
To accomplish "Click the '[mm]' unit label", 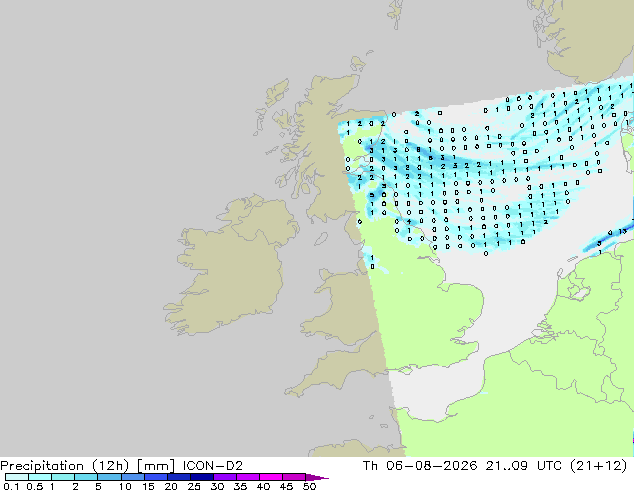I will pos(156,466).
